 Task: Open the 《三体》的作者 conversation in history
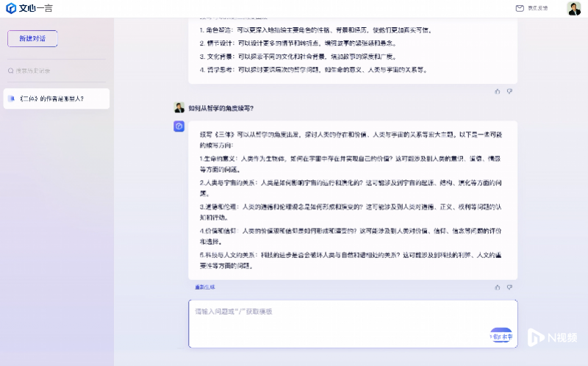tap(57, 98)
